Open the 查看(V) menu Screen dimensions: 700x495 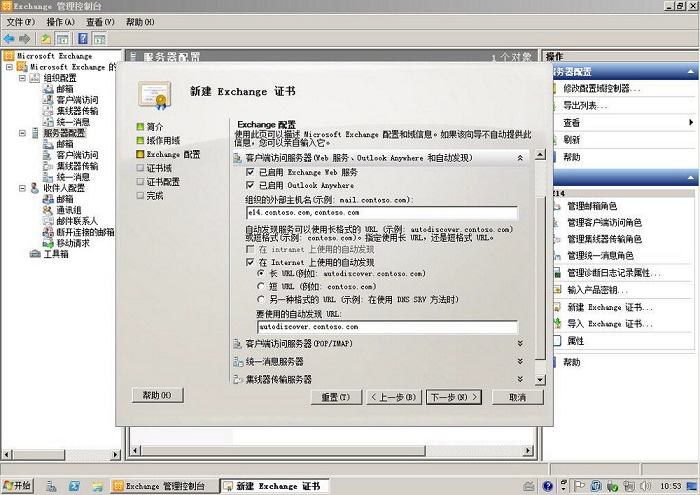point(99,21)
